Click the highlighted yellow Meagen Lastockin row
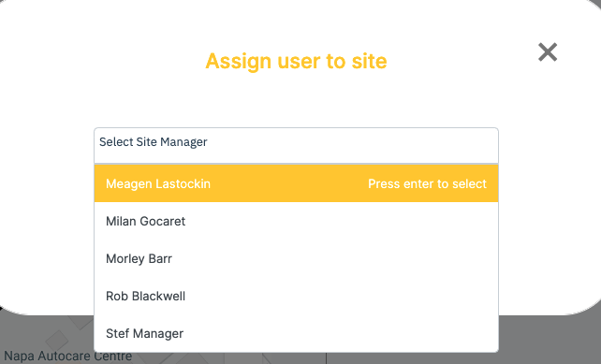Image resolution: width=601 pixels, height=364 pixels. pyautogui.click(x=296, y=183)
